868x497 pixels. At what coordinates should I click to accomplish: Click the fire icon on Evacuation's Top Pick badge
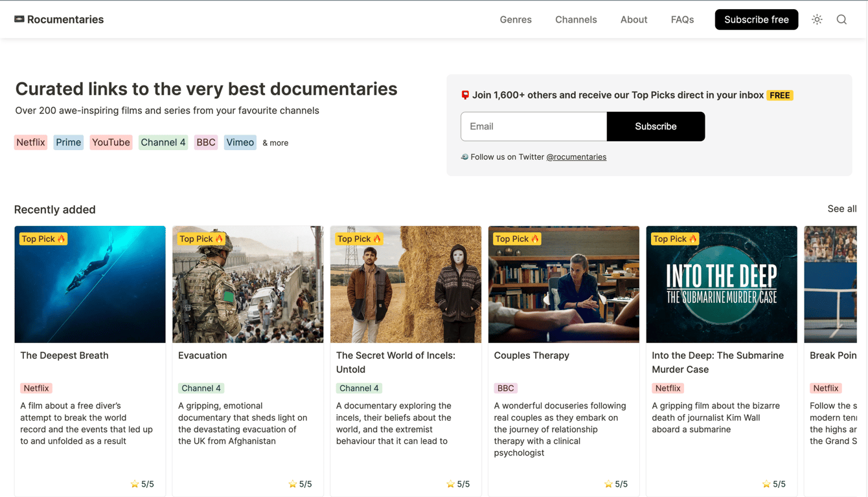pyautogui.click(x=218, y=238)
